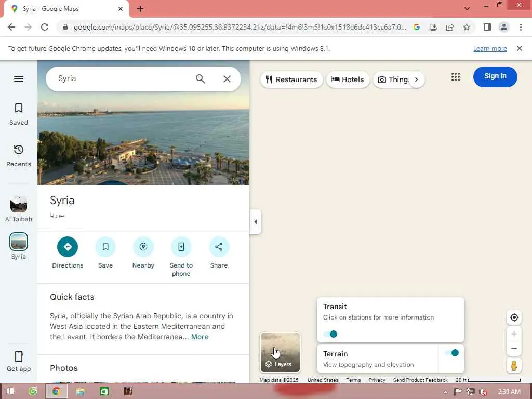Share the Syria place

219,247
